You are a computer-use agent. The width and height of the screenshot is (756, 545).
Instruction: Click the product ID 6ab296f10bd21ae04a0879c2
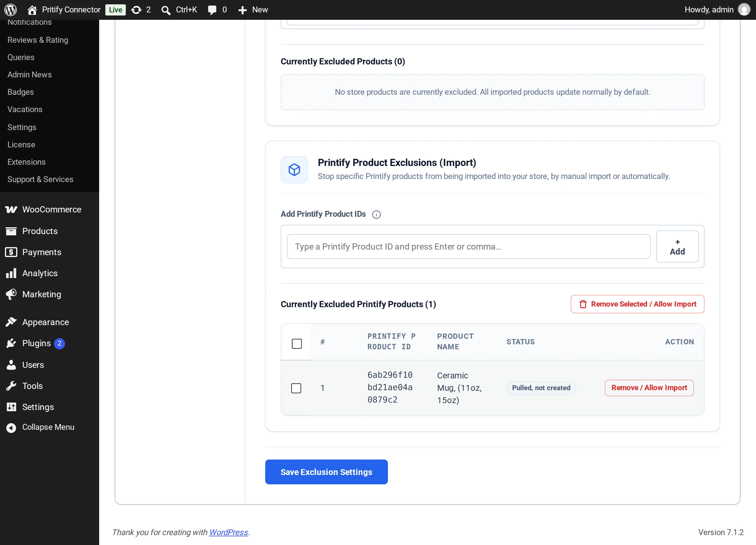[390, 387]
